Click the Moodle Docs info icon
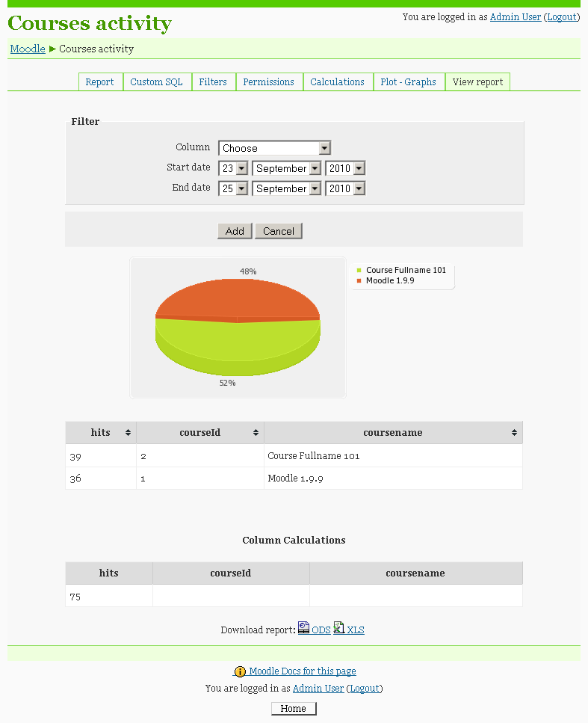 [240, 672]
